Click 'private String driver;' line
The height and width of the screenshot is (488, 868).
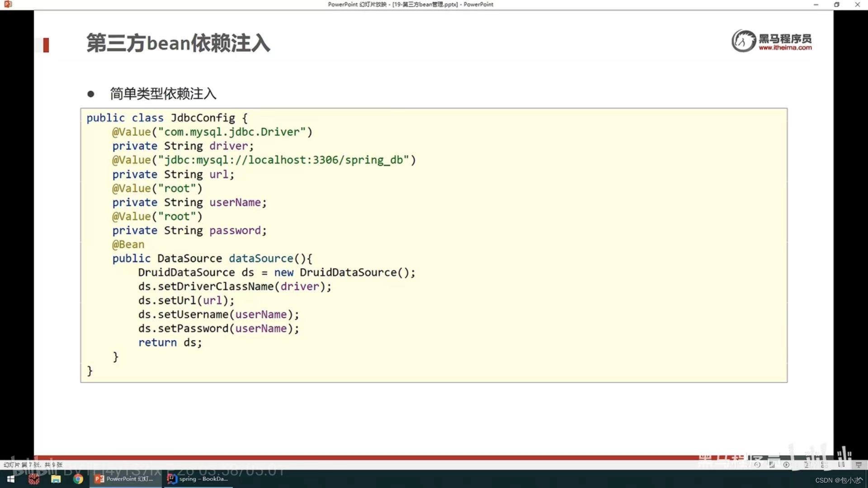[x=183, y=146]
